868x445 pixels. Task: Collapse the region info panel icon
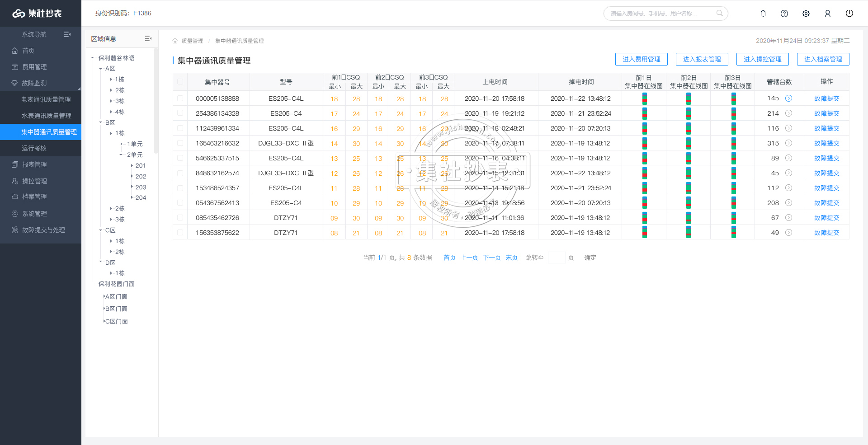pyautogui.click(x=148, y=39)
